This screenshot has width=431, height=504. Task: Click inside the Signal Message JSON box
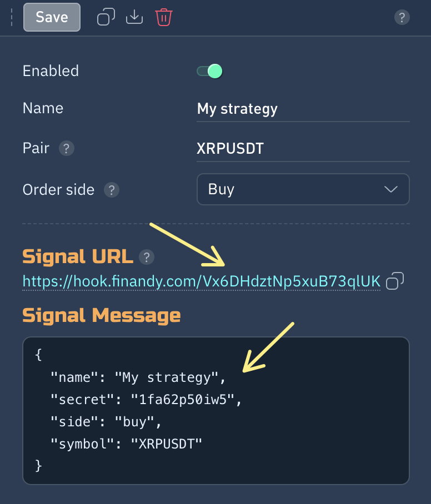tap(215, 411)
